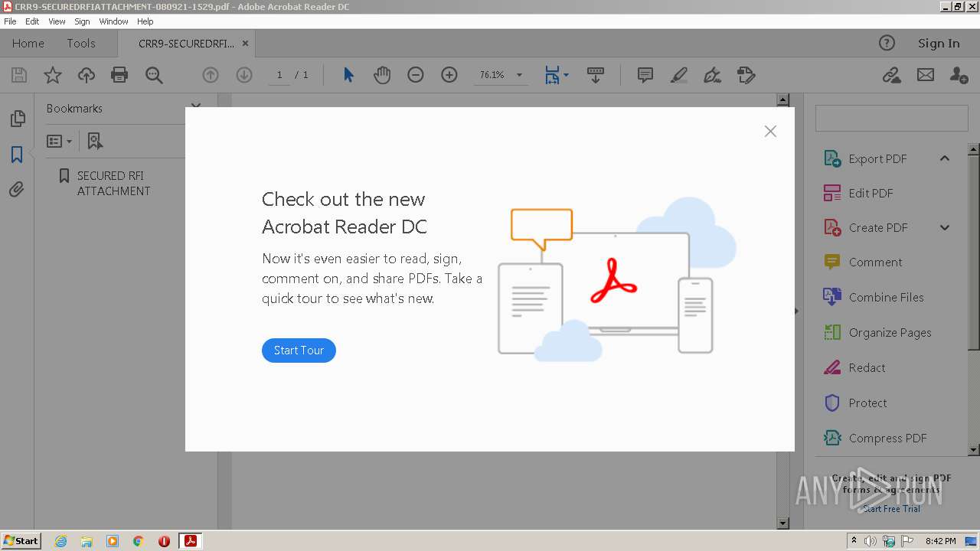The width and height of the screenshot is (980, 551).
Task: Go to next page arrow
Action: click(x=244, y=75)
